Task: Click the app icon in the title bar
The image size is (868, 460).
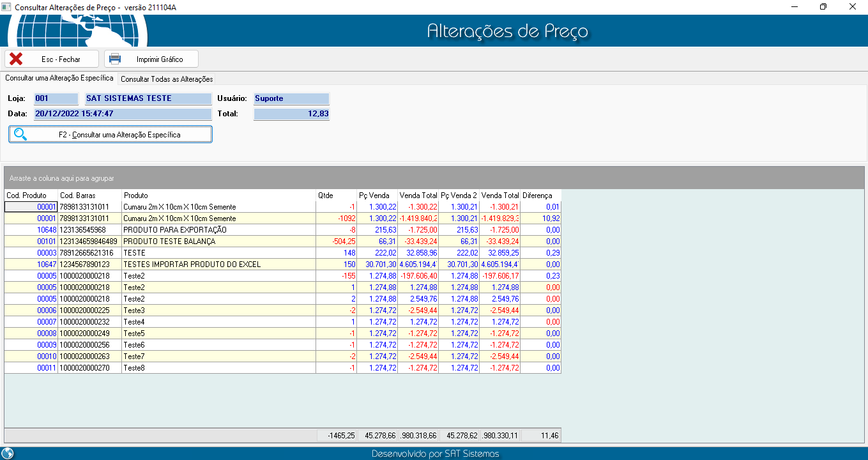Action: point(7,7)
